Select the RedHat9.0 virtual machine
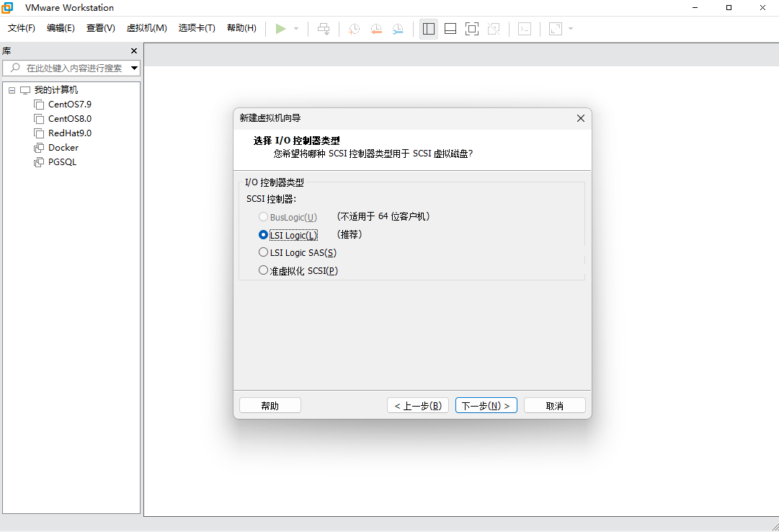Viewport: 779px width, 532px height. (70, 133)
